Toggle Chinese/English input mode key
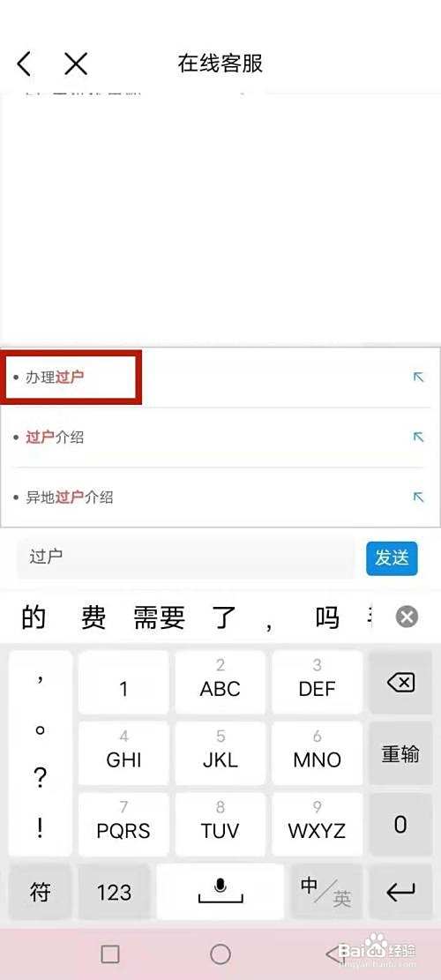This screenshot has width=441, height=980. pyautogui.click(x=325, y=892)
